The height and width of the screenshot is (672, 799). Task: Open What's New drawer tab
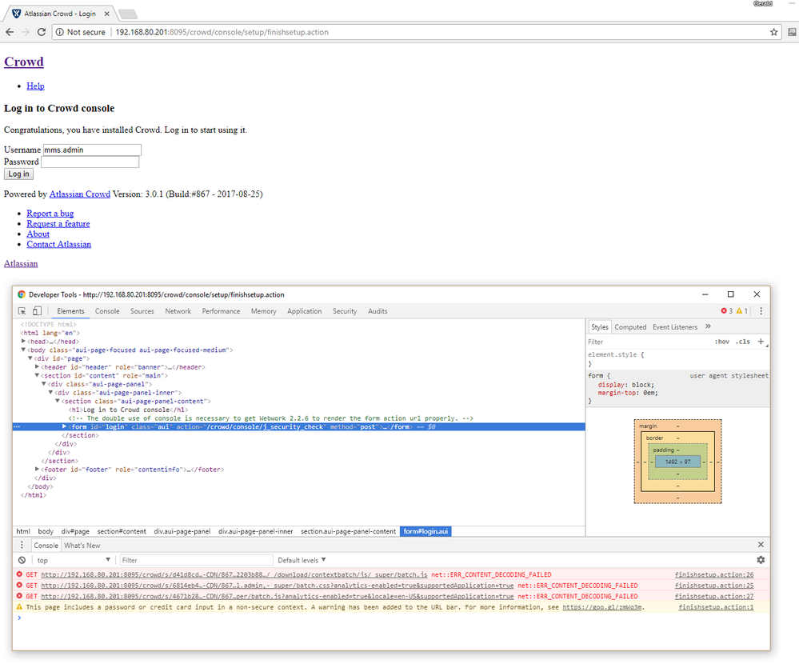(x=82, y=545)
